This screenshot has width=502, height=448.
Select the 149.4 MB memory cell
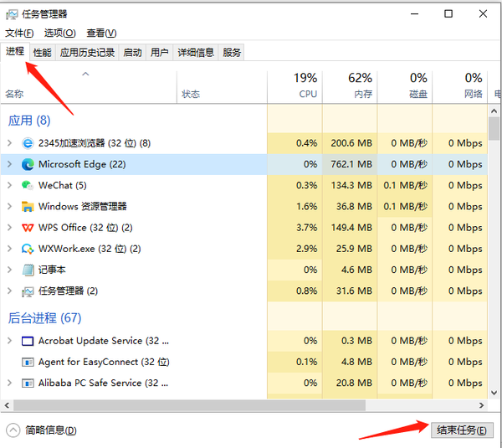pos(350,228)
